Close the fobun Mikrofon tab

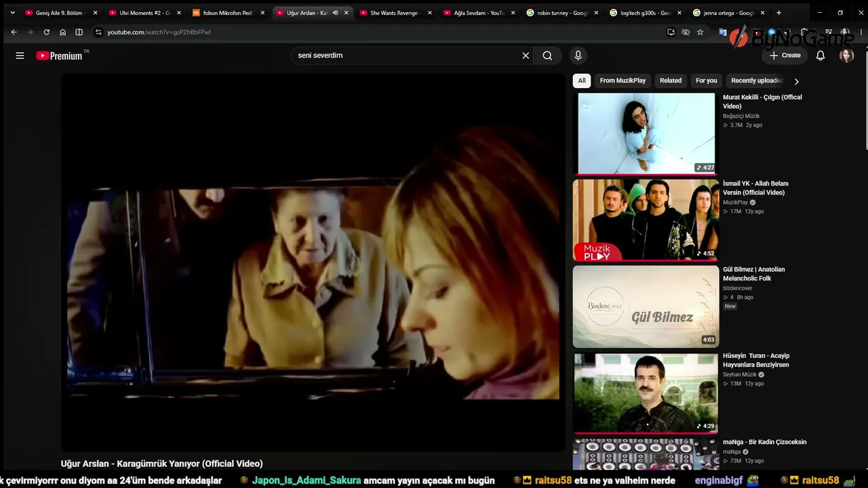[x=262, y=13]
